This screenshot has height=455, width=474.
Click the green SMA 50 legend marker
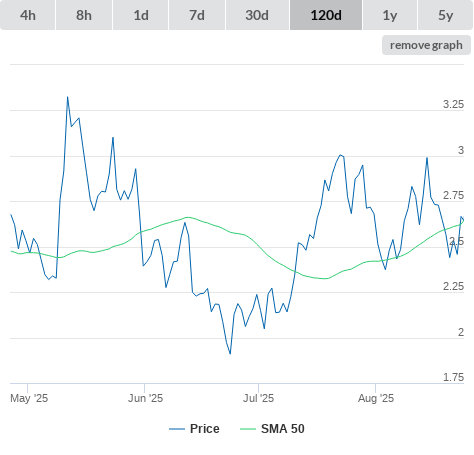[x=248, y=429]
